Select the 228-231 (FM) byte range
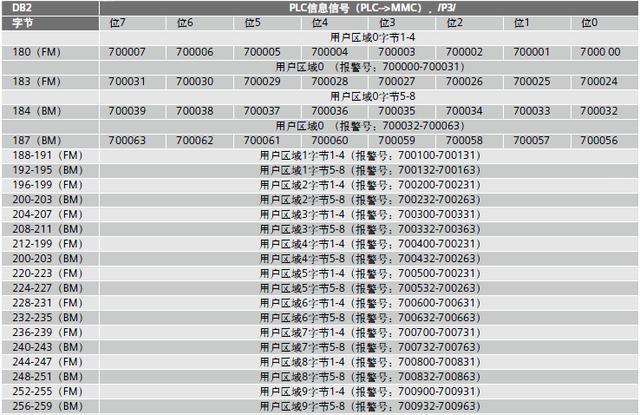 (x=48, y=303)
